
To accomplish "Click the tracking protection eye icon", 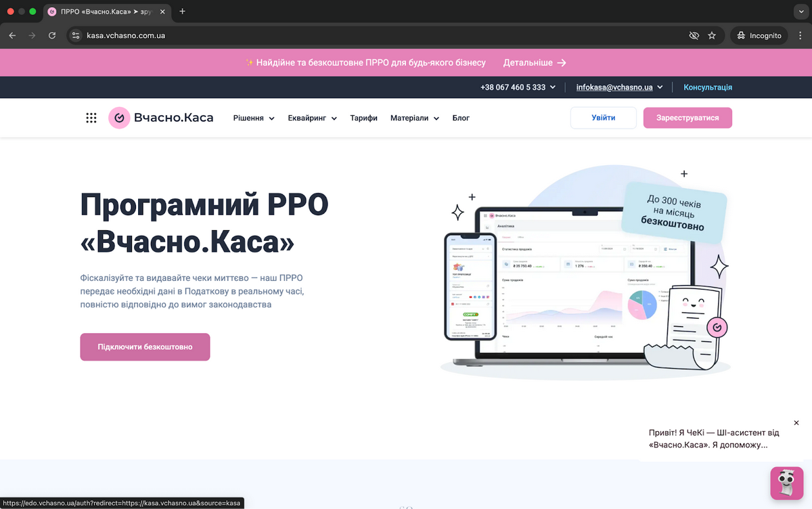I will tap(694, 35).
